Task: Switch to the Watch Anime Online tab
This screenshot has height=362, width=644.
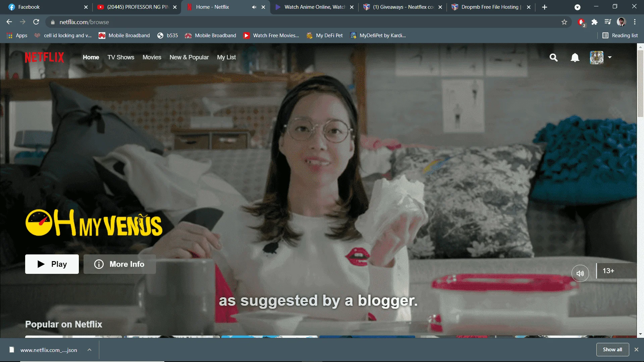Action: click(x=314, y=7)
